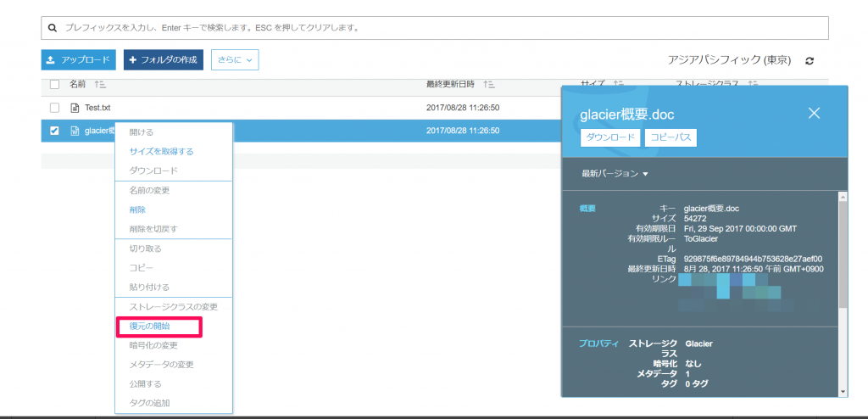Image resolution: width=868 pixels, height=419 pixels.
Task: Choose サイズを取得する from context menu
Action: [162, 151]
